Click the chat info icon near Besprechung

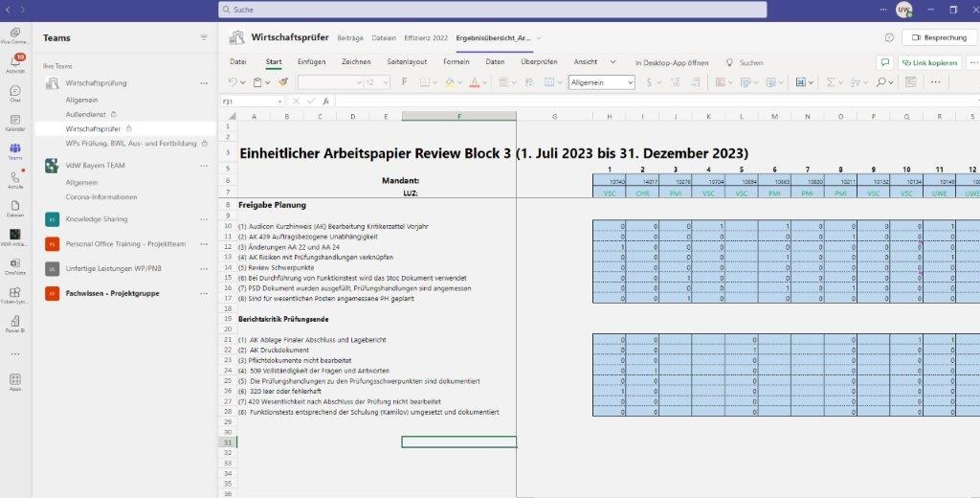(x=889, y=37)
